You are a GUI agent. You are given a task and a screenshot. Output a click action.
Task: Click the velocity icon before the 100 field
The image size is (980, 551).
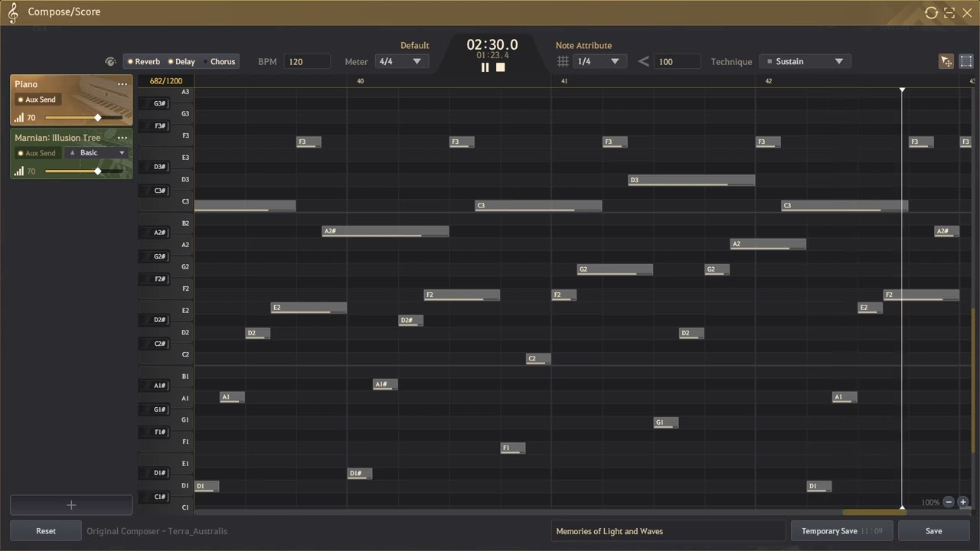[643, 61]
